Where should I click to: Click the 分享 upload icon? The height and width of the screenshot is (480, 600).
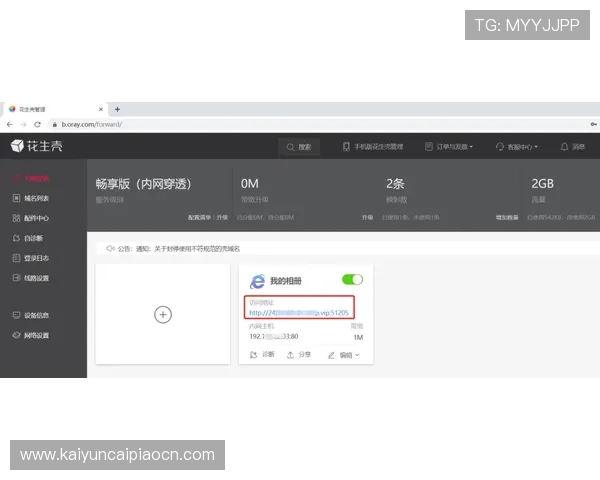290,355
